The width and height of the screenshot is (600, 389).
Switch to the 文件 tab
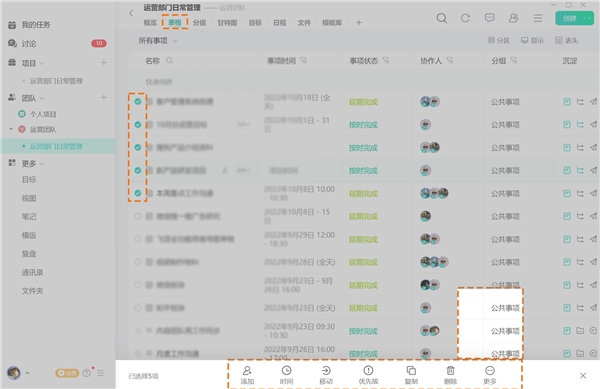pos(304,23)
